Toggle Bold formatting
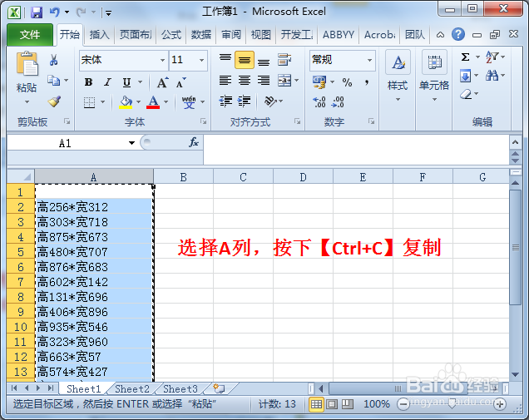The width and height of the screenshot is (529, 420). (89, 82)
